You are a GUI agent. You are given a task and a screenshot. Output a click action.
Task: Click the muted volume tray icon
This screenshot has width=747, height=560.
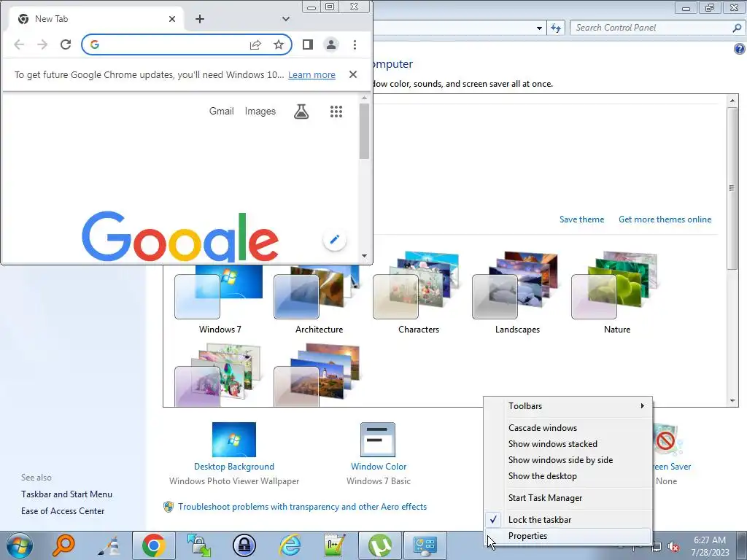tap(673, 547)
